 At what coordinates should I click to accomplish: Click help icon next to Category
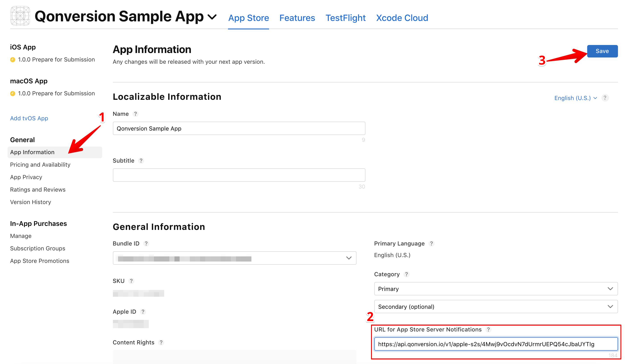406,274
